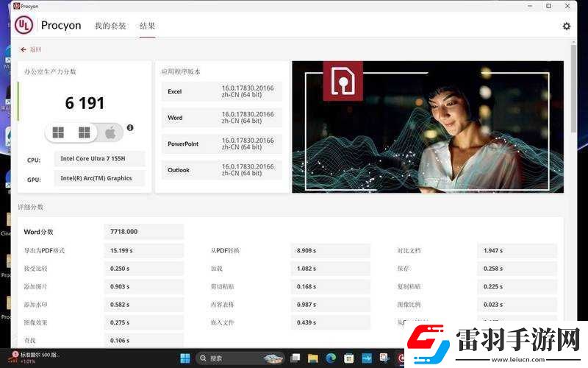Screen dimensions: 588x368
Task: Click the 0.225 s value
Action: pos(517,286)
